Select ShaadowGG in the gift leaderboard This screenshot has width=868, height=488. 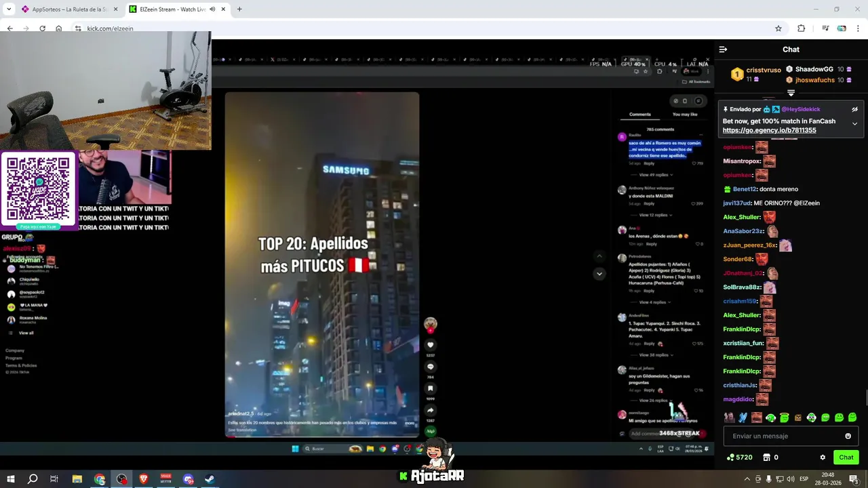[814, 69]
